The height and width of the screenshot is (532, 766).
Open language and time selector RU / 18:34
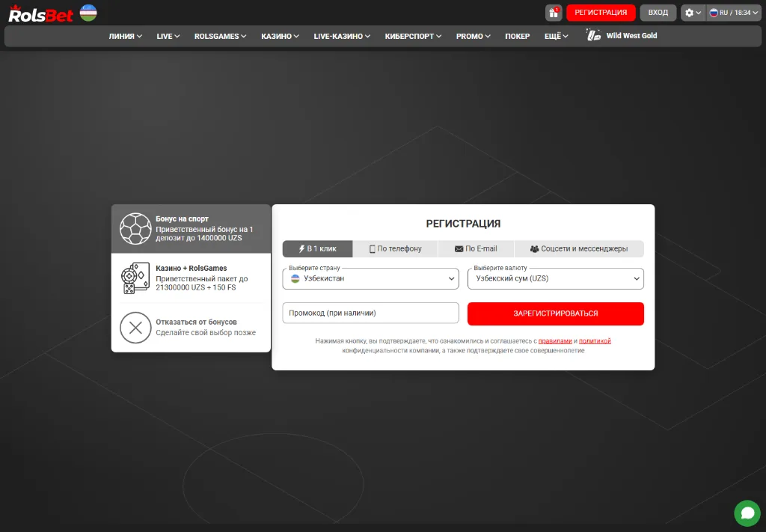pos(734,13)
